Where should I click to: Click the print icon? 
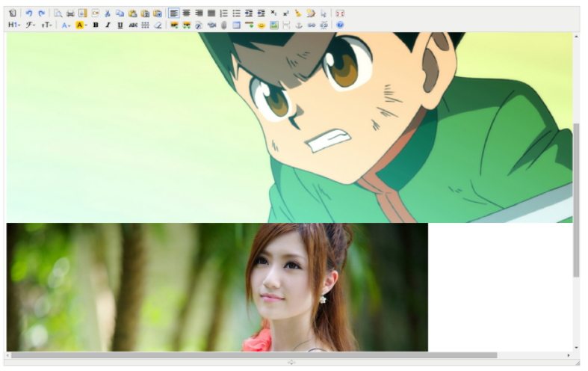tap(70, 13)
